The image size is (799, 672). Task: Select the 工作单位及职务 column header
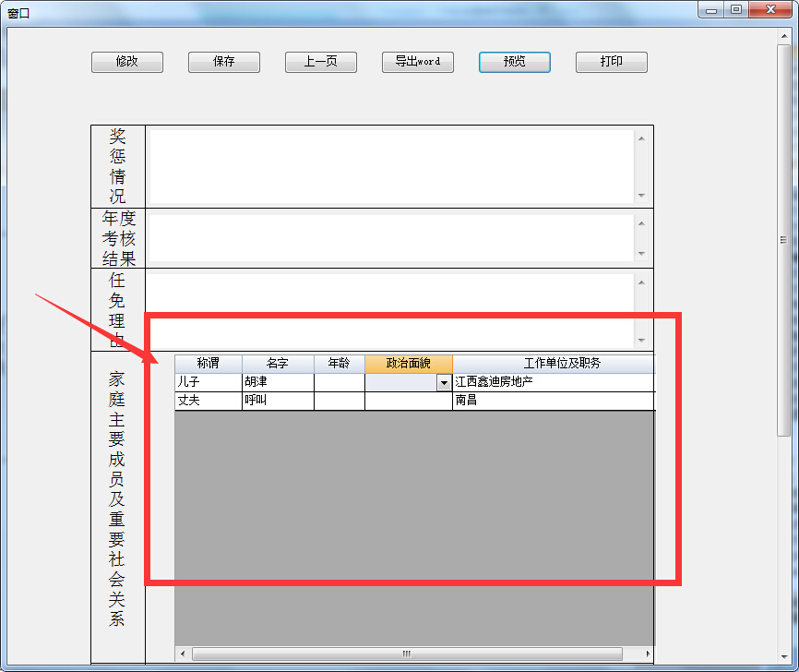554,364
